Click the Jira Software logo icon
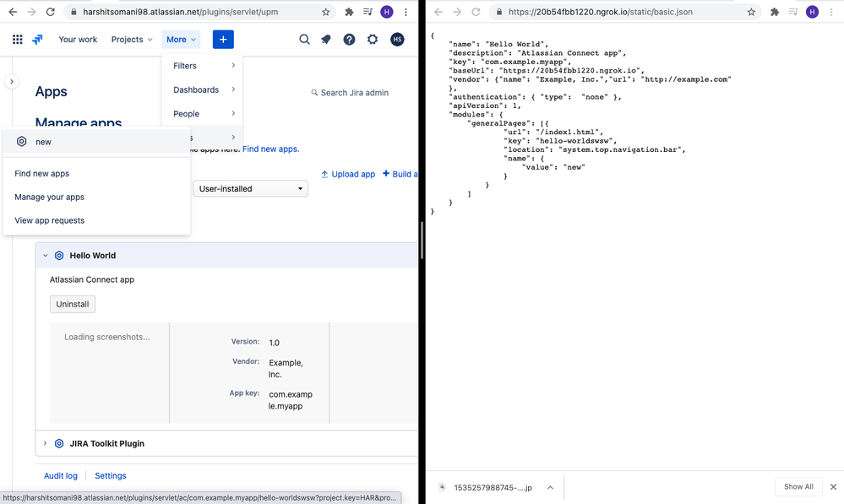 (37, 40)
